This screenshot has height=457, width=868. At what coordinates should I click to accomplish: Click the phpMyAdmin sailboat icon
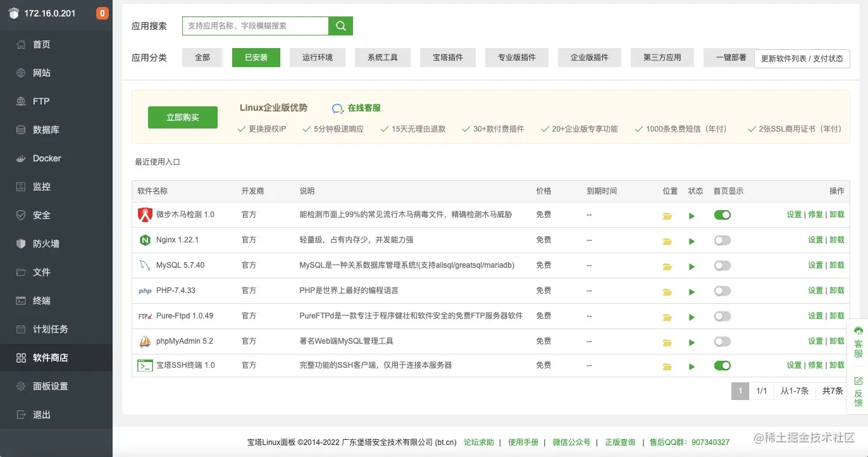click(145, 341)
